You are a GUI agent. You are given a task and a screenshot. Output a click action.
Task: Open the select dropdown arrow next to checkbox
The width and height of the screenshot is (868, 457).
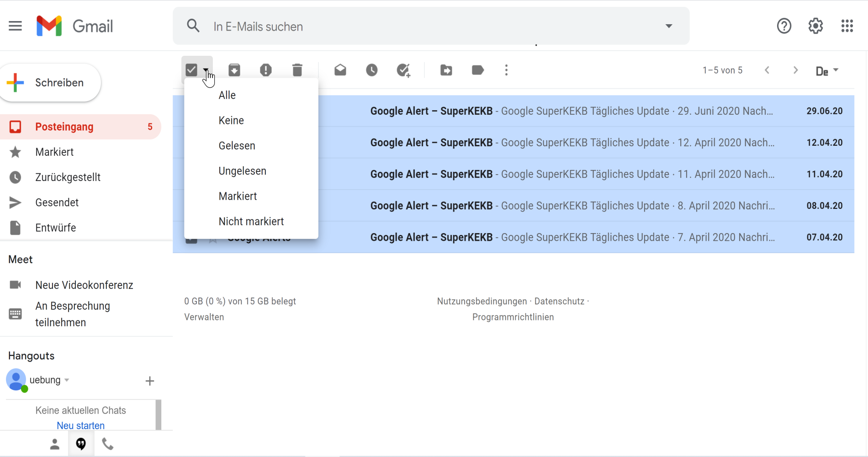[x=206, y=70]
